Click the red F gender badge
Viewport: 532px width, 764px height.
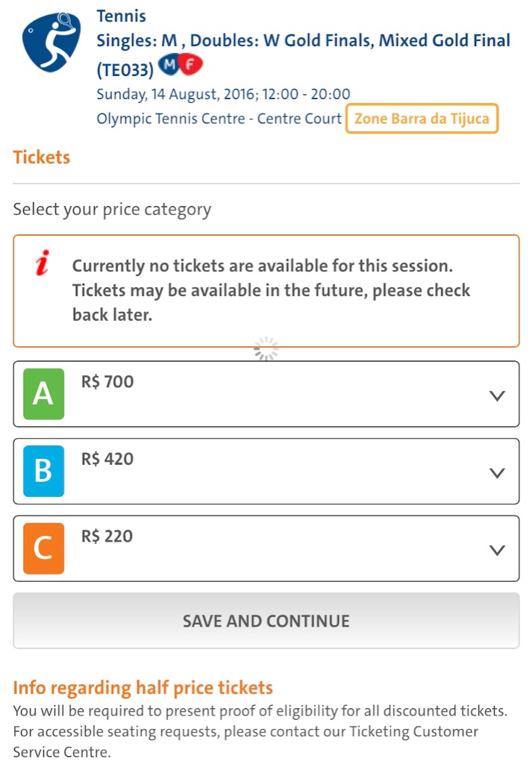tap(190, 64)
